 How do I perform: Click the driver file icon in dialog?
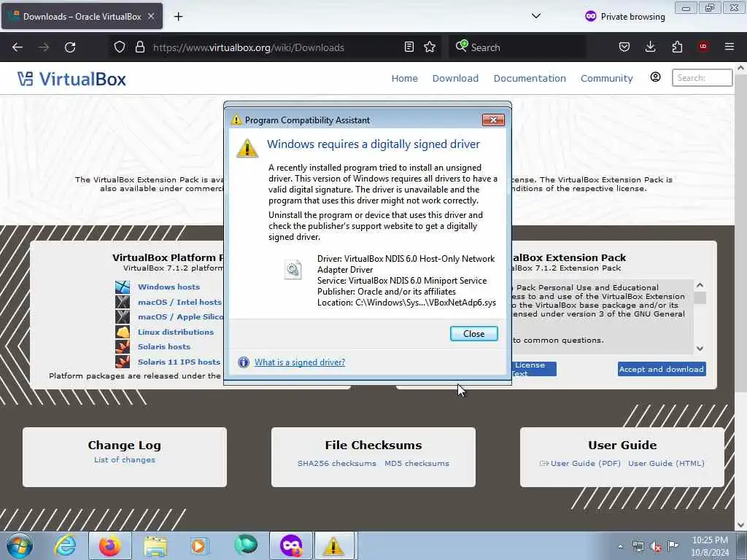293,270
